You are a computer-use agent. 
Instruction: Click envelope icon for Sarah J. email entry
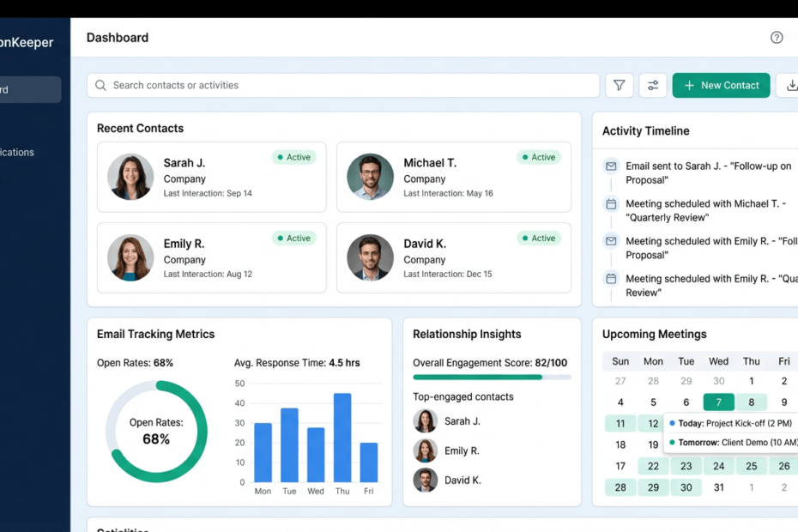[x=611, y=166]
